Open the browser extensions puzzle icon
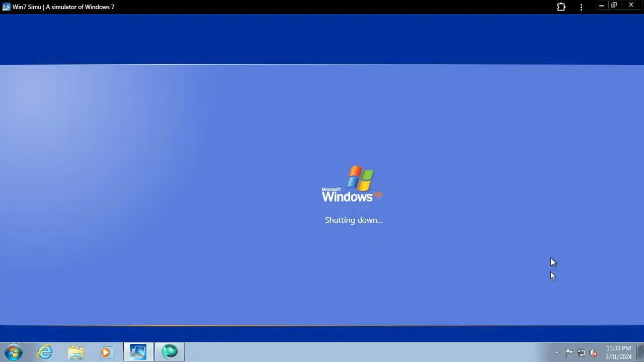The height and width of the screenshot is (362, 644). pyautogui.click(x=561, y=7)
